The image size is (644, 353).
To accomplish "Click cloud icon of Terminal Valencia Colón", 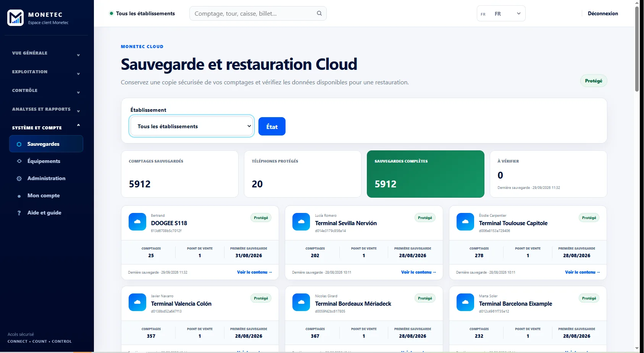I will [137, 302].
